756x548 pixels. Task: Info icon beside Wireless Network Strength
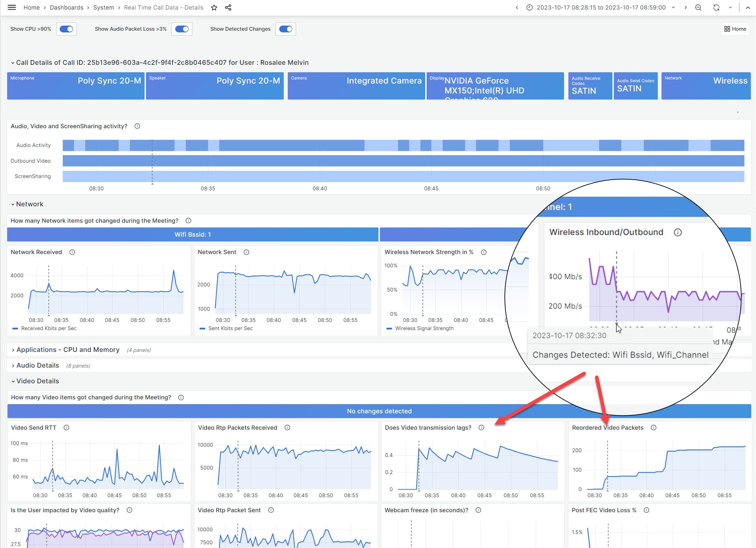click(x=484, y=252)
